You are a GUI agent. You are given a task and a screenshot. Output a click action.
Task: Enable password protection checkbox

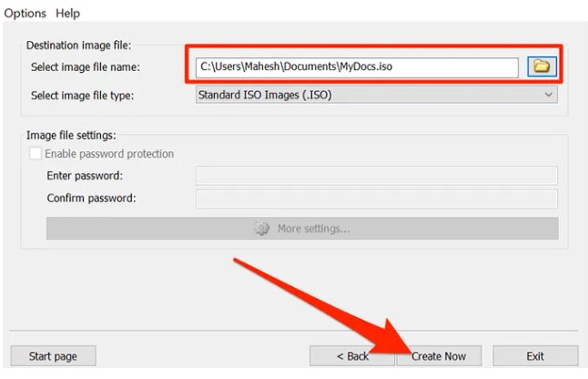tap(35, 153)
